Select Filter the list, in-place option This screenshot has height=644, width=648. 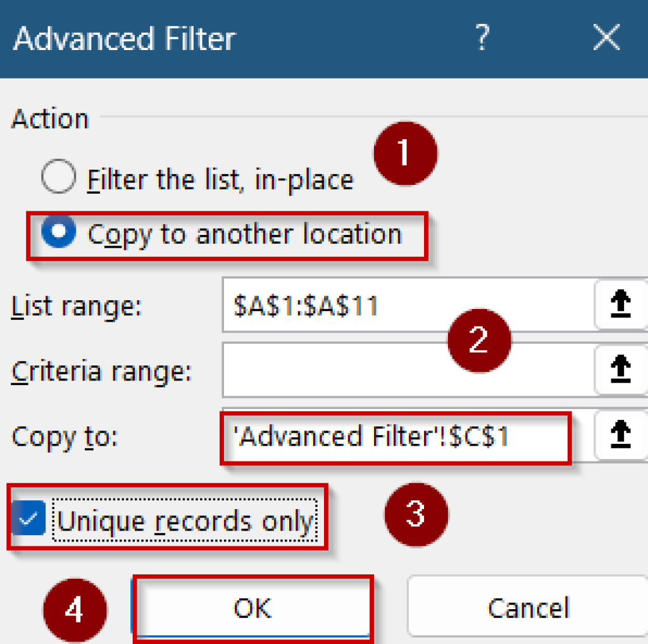click(58, 177)
